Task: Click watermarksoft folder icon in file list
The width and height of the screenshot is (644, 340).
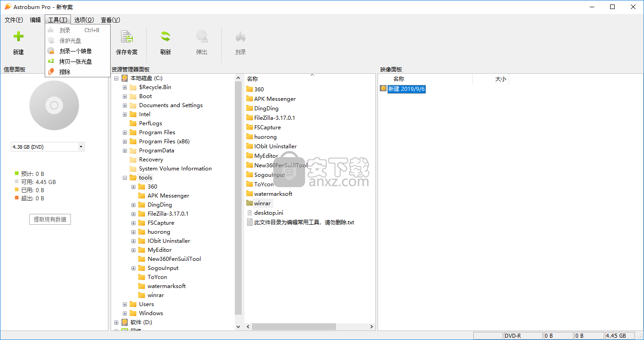Action: [249, 194]
